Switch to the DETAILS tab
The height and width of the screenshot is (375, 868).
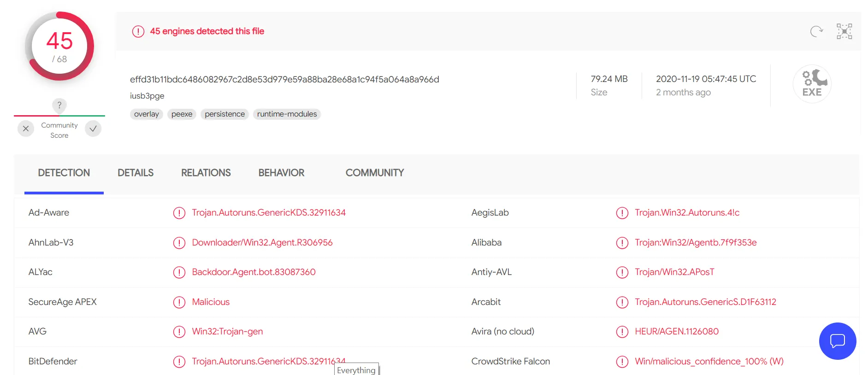click(136, 173)
